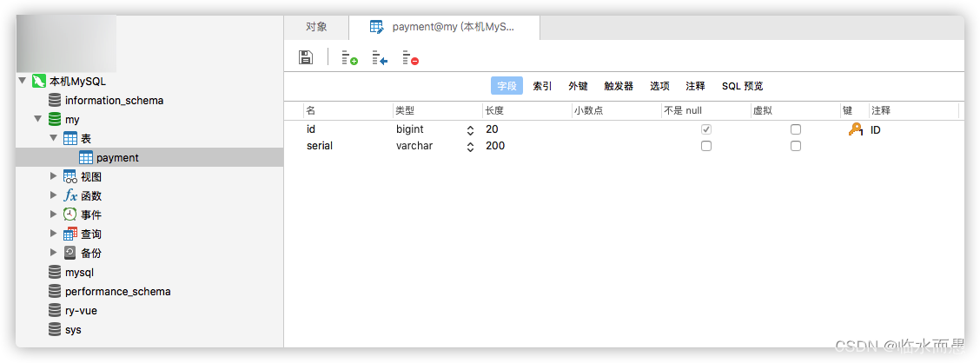Toggle 虚拟 checkbox for id row
The image size is (980, 363).
point(796,129)
